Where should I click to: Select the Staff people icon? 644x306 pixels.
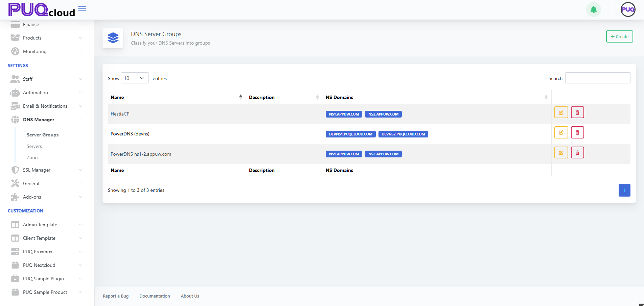tap(15, 79)
